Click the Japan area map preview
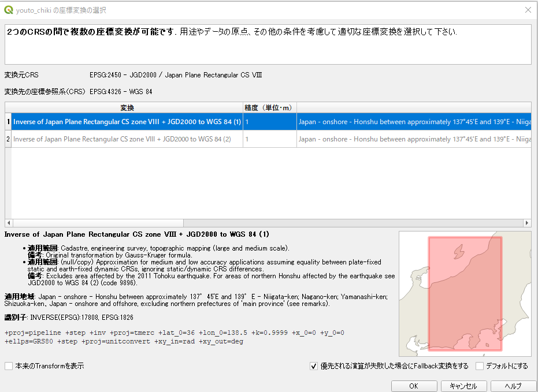Screen dimensions: 538x392 point(465,293)
